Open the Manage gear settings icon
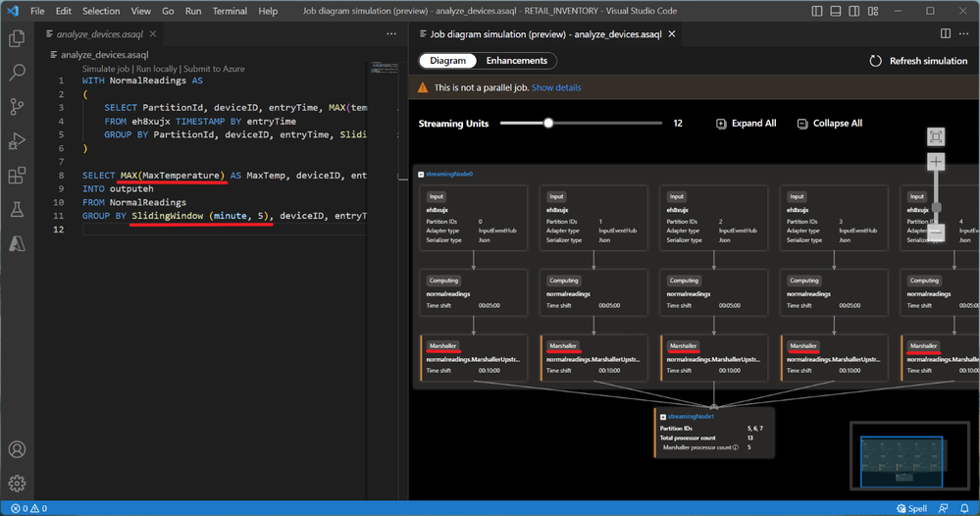Image resolution: width=980 pixels, height=516 pixels. click(x=17, y=483)
